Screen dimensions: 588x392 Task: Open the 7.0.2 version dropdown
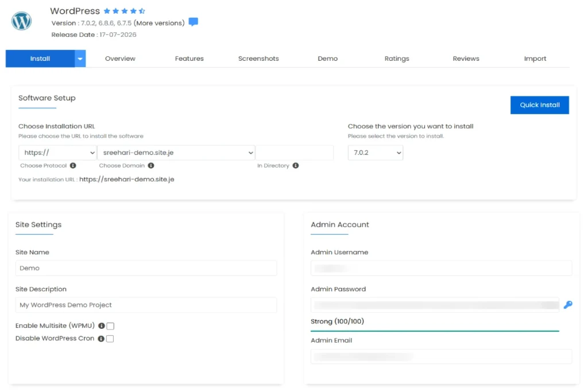tap(376, 153)
